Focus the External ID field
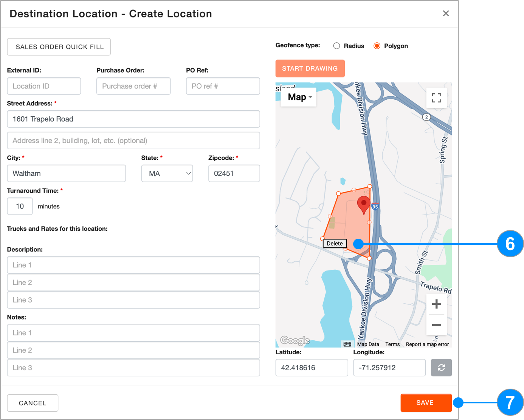The image size is (524, 420). (44, 86)
